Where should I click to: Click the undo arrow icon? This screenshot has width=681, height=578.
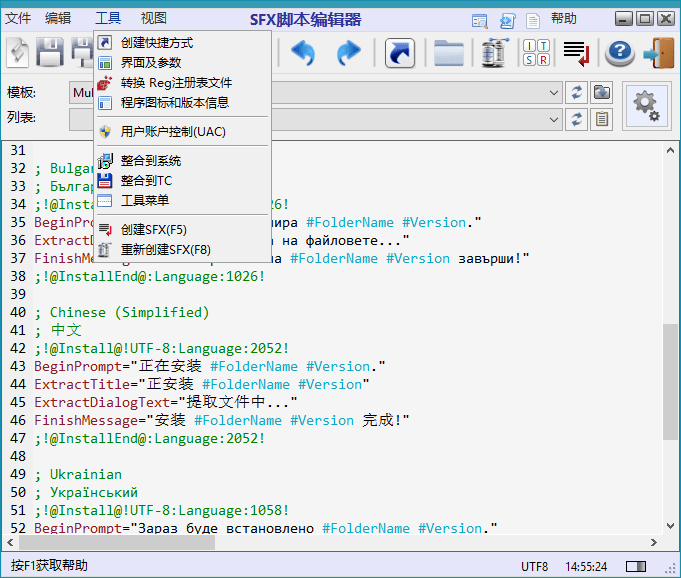[303, 53]
